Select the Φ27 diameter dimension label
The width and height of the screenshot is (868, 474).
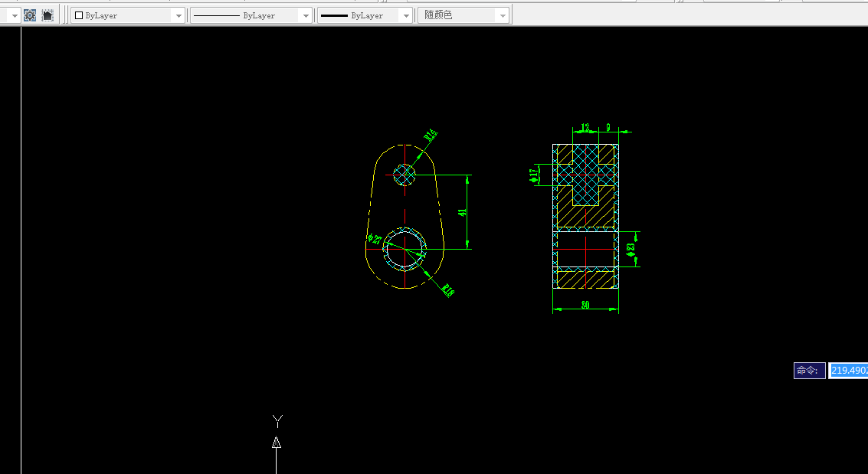pos(375,239)
